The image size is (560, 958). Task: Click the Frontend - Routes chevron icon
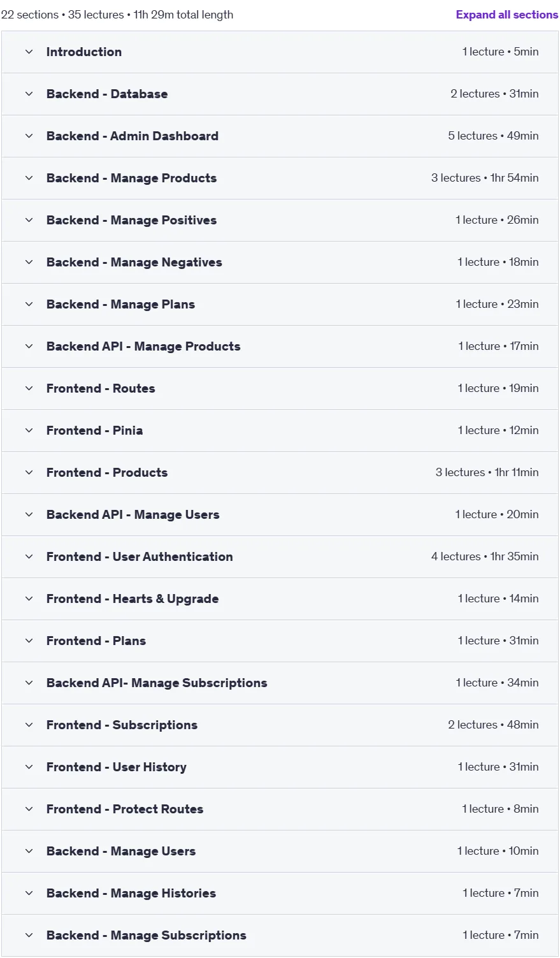click(x=29, y=388)
